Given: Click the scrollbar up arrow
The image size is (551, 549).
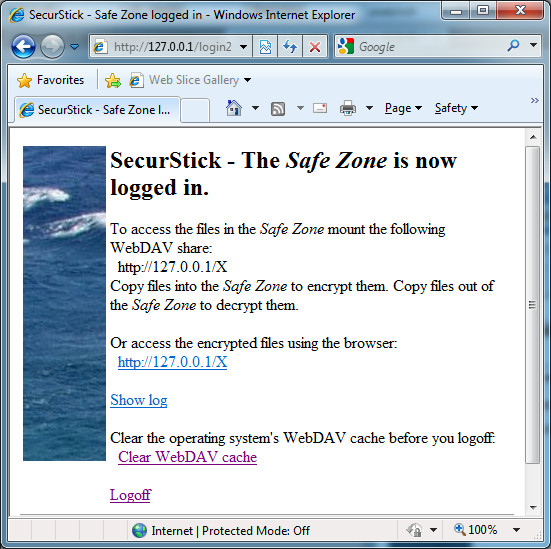Looking at the screenshot, I should click(533, 137).
